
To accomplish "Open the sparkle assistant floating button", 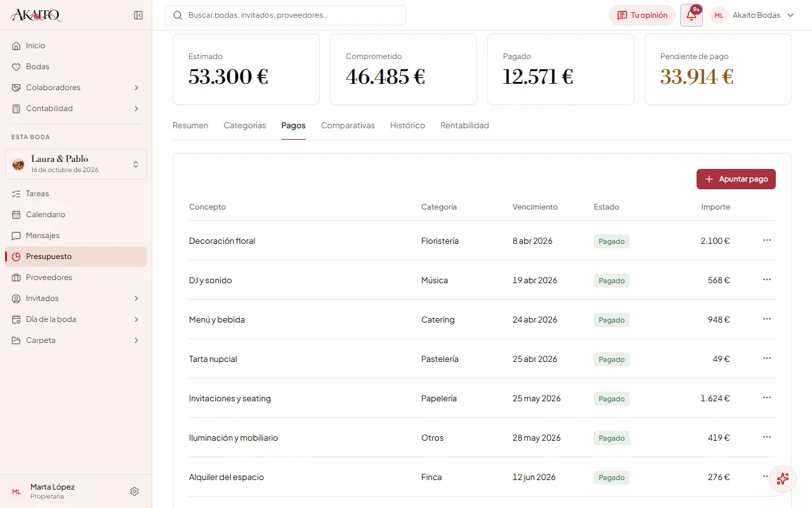I will point(782,479).
